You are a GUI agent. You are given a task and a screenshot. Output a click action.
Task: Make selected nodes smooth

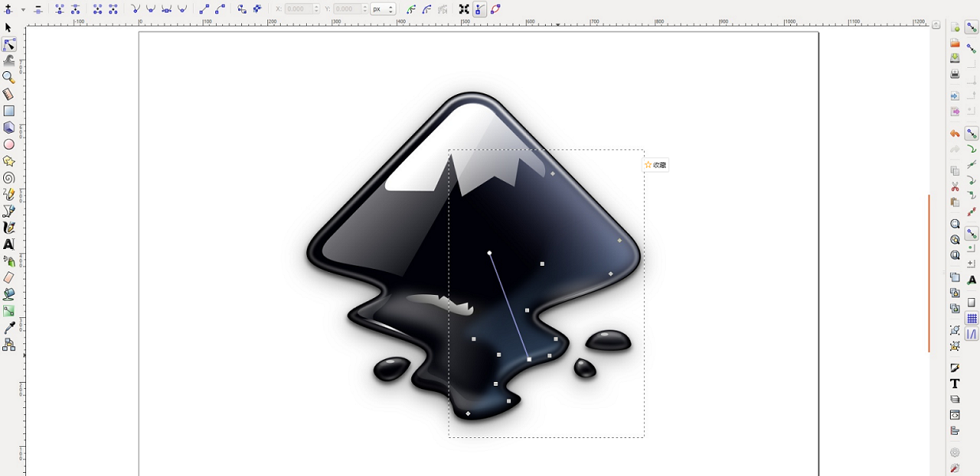click(150, 9)
